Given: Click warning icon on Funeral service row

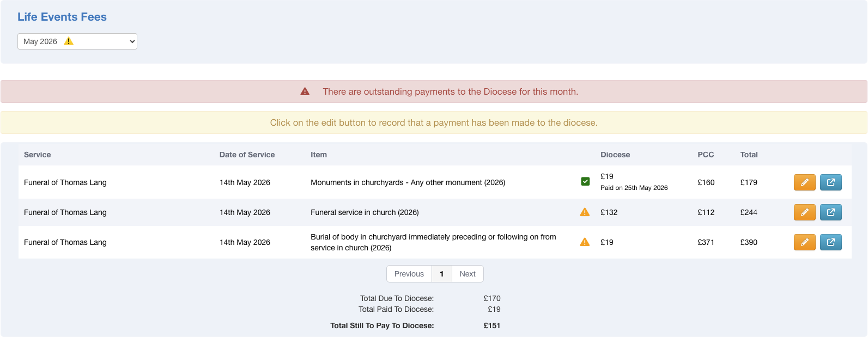Looking at the screenshot, I should [585, 212].
